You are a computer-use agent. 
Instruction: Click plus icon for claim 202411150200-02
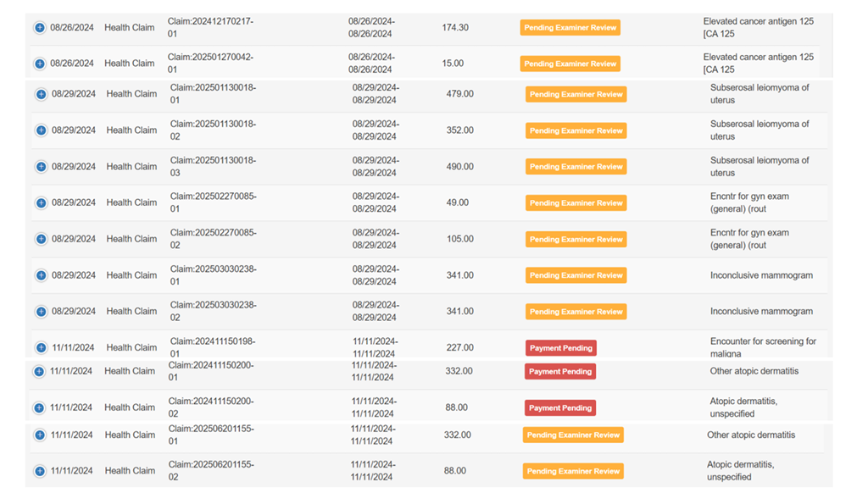pos(39,407)
